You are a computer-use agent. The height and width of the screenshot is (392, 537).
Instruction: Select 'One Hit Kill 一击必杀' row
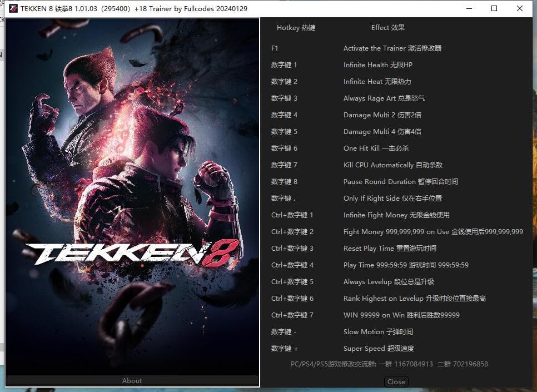(376, 148)
